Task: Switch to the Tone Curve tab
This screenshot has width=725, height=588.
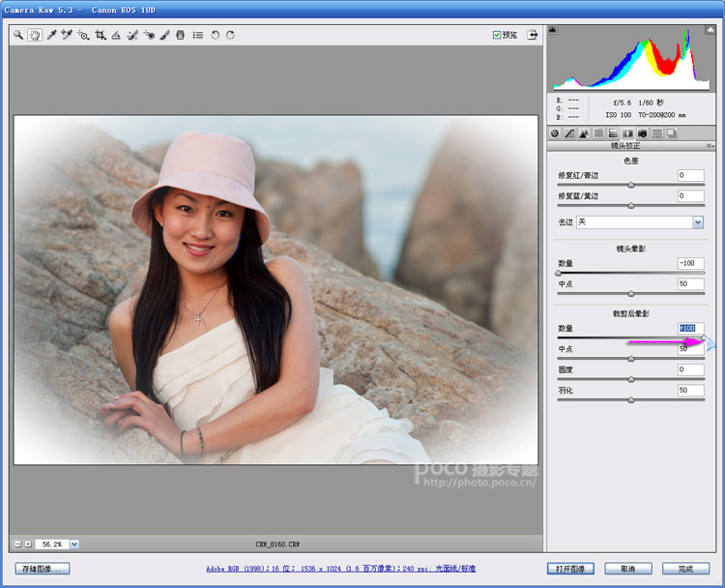Action: pyautogui.click(x=569, y=133)
